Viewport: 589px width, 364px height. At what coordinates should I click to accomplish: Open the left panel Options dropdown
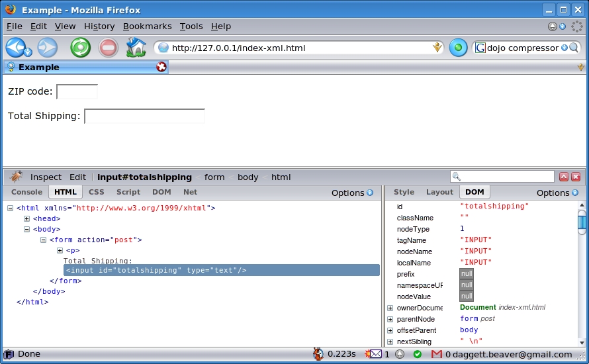point(352,193)
